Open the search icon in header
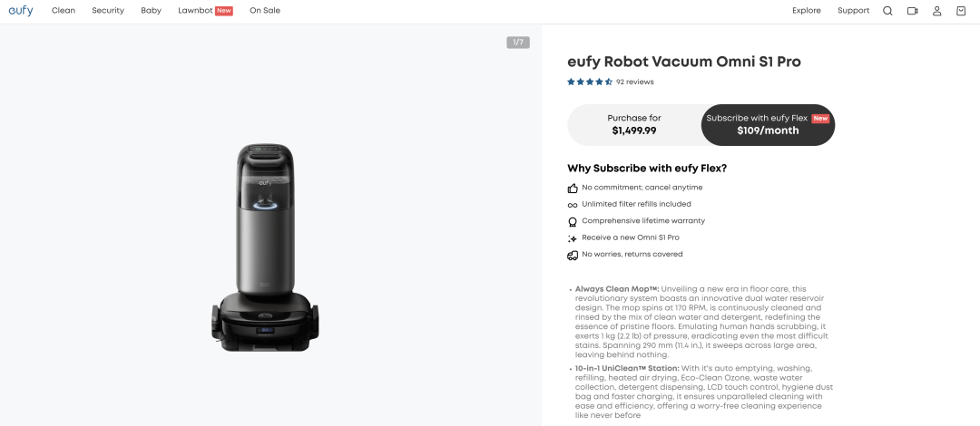 coord(887,11)
